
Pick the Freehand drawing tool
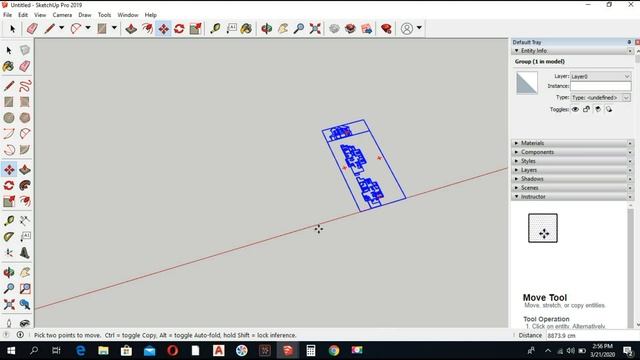(24, 86)
